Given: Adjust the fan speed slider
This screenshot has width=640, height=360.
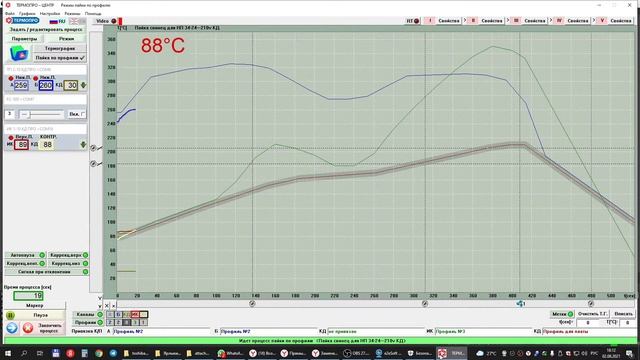Looking at the screenshot, I should pos(41,115).
